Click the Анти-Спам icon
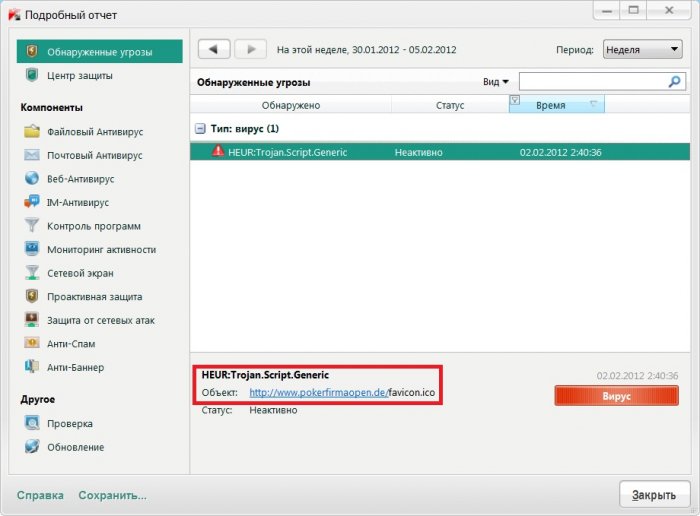 tap(32, 343)
